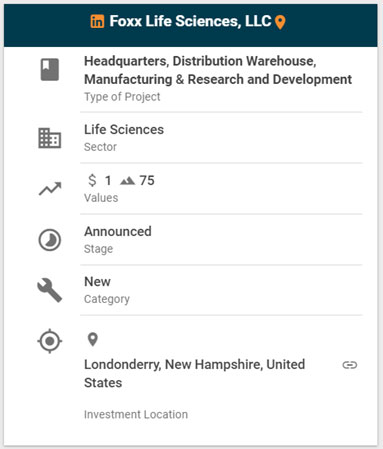
Task: Click the orange map pin in header
Action: coord(280,22)
